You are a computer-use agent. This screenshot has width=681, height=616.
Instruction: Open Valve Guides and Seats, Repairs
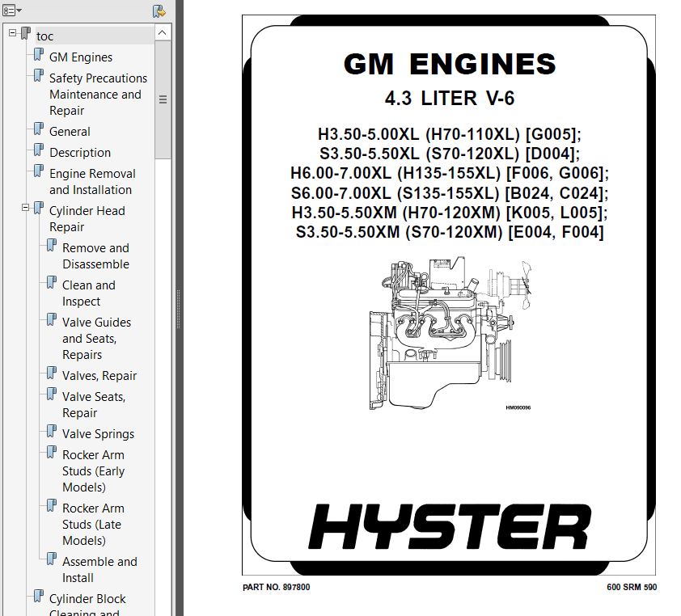(96, 338)
